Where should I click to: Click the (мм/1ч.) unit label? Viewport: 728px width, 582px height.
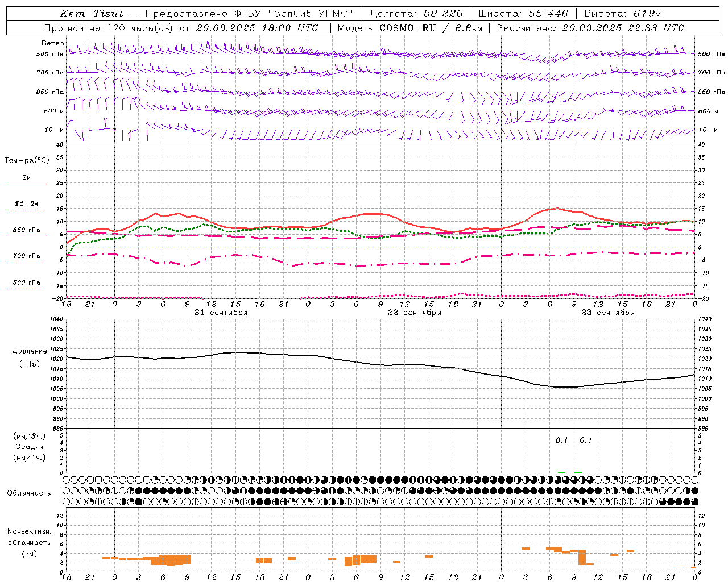pos(30,458)
